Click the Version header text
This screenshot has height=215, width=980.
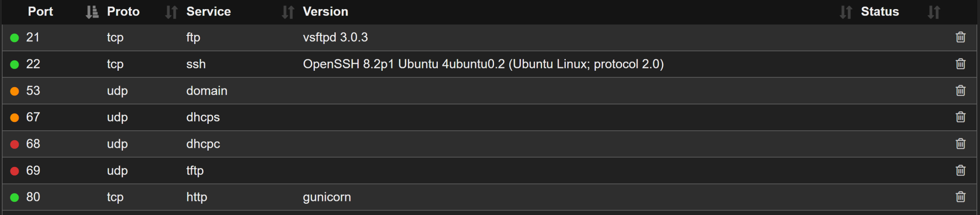[x=325, y=12]
